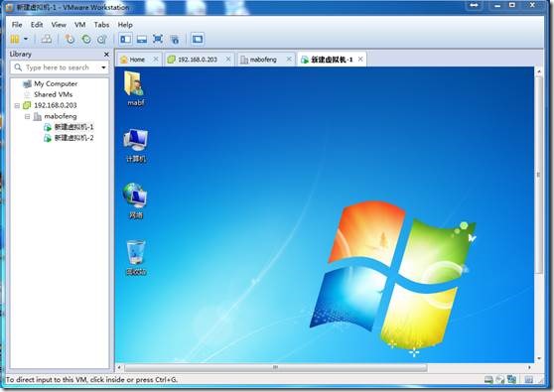
Task: Collapse the 192.168.0.203 tree node
Action: pyautogui.click(x=17, y=105)
